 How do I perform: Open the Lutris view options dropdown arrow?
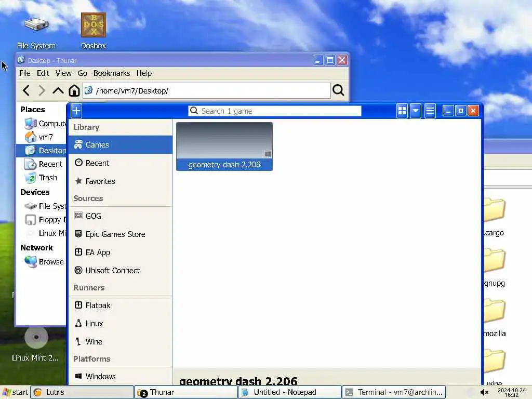tap(416, 111)
